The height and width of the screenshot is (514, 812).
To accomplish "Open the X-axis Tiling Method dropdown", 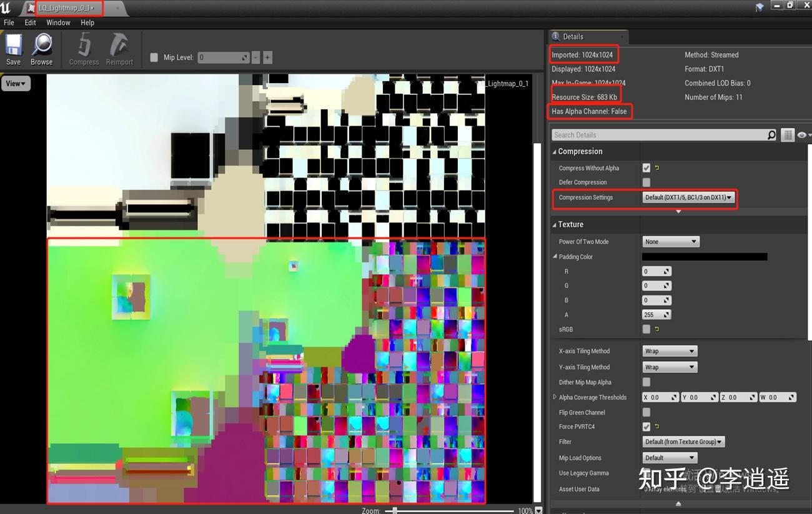I will pos(669,350).
